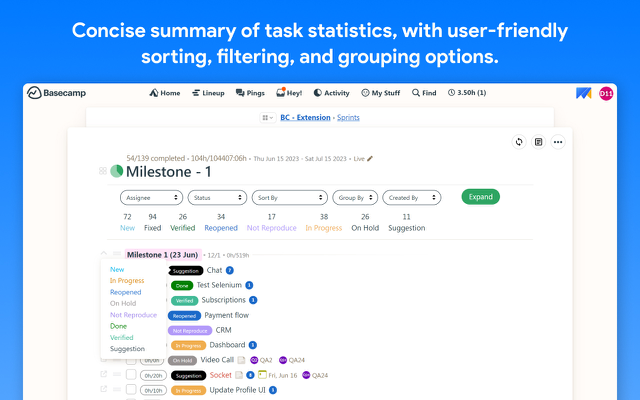Open the Group By dropdown
640x400 pixels.
pyautogui.click(x=354, y=197)
